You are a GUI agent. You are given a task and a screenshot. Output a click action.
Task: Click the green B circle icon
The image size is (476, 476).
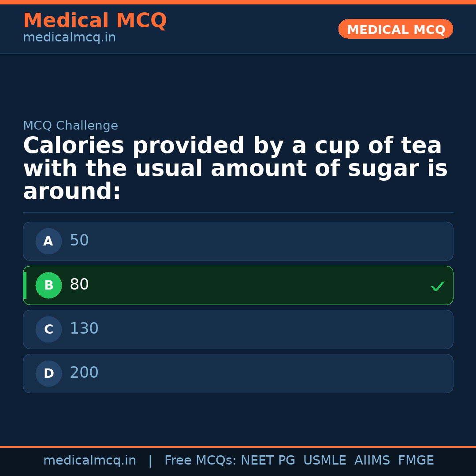48,285
